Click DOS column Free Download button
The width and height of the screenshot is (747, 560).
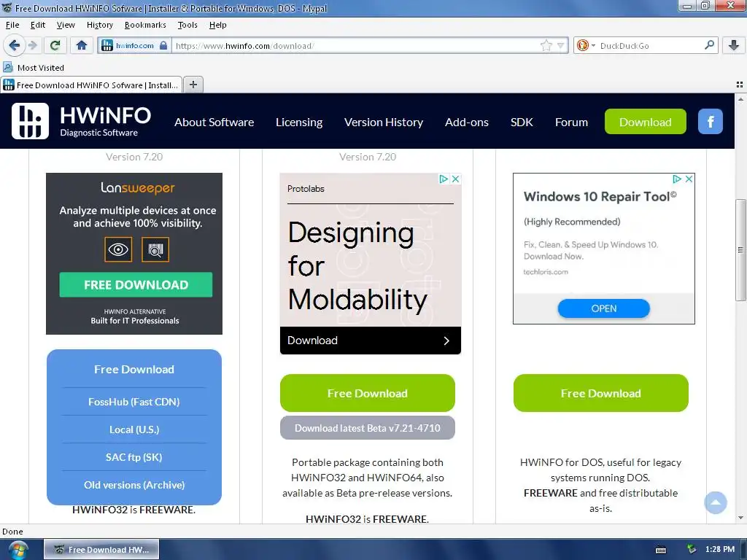point(601,393)
